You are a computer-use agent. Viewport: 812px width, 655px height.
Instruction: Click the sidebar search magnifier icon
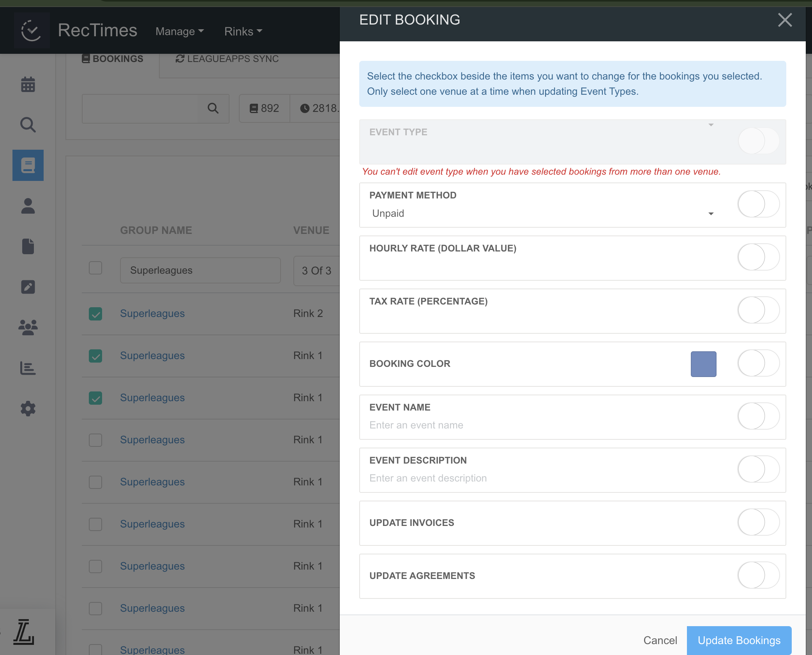tap(28, 125)
